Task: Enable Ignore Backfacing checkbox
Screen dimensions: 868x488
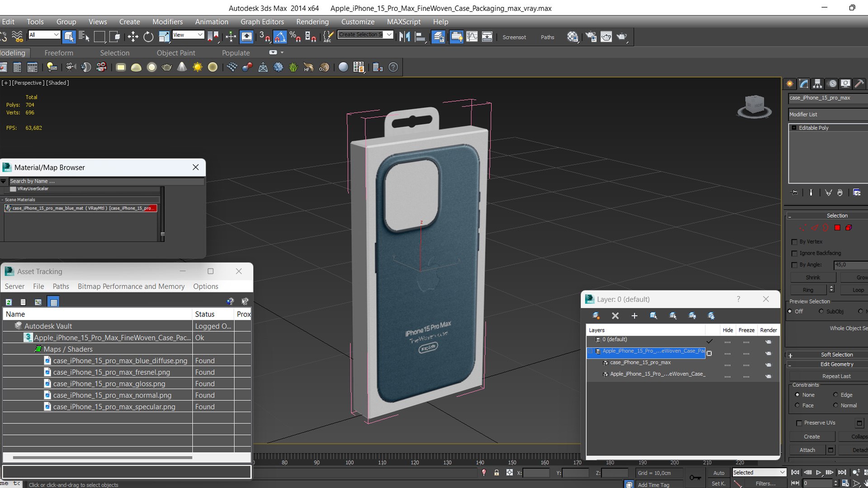Action: 794,253
